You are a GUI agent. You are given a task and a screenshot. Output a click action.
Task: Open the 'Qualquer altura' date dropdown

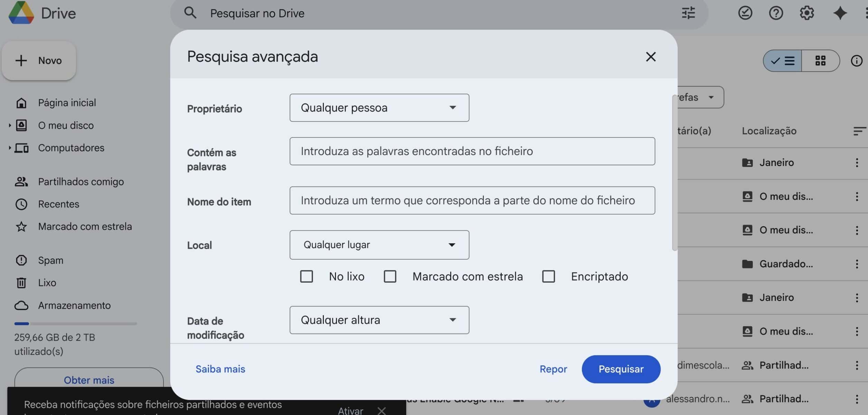coord(379,320)
